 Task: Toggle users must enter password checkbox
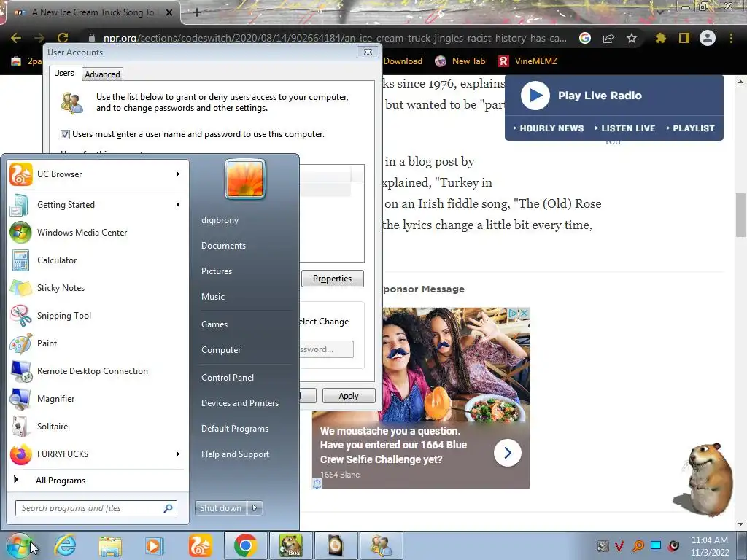click(65, 134)
